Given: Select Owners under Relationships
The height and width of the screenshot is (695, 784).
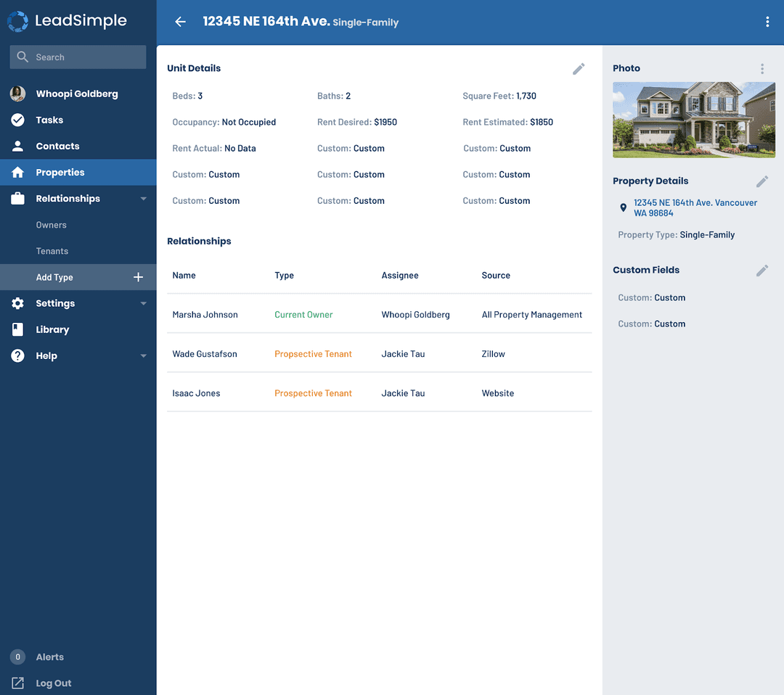Looking at the screenshot, I should 52,225.
